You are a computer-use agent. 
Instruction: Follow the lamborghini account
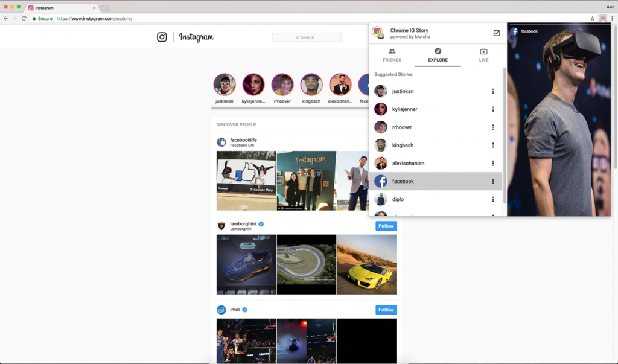click(x=386, y=225)
